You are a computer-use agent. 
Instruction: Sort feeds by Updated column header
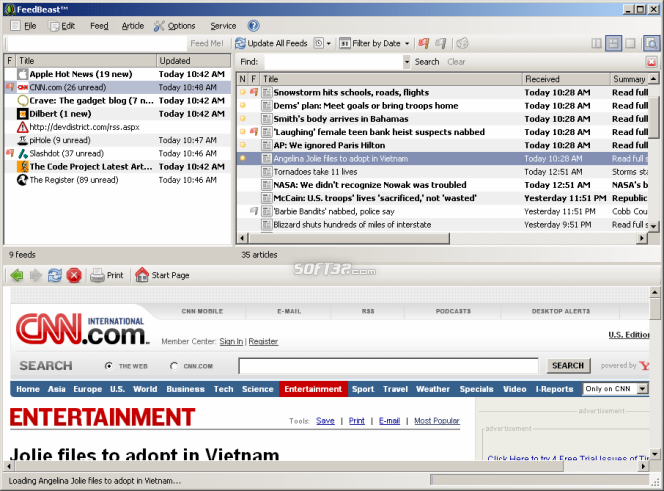(x=194, y=61)
